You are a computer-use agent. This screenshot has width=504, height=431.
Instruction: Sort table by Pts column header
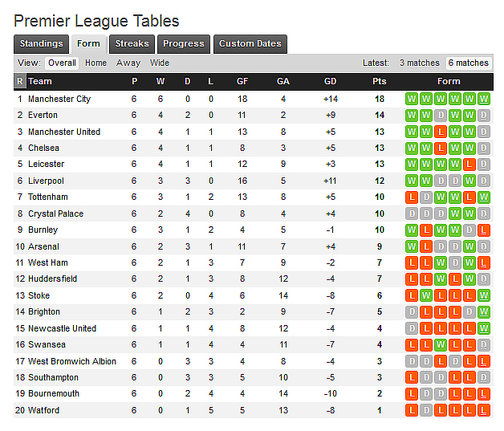tap(380, 81)
